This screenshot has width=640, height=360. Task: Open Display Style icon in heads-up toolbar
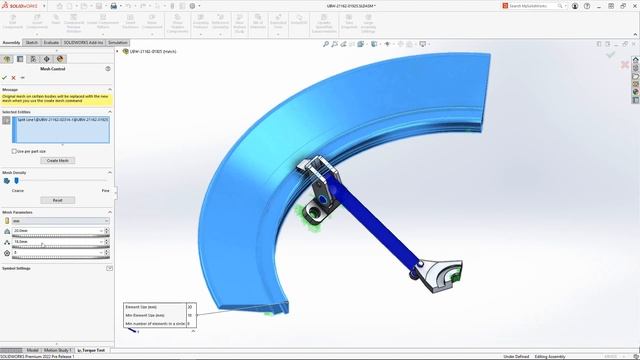click(374, 44)
